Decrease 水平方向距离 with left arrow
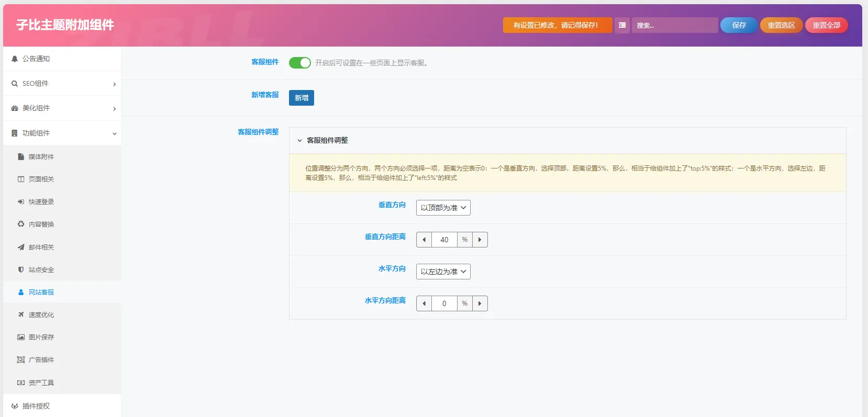This screenshot has width=868, height=417. tap(424, 303)
